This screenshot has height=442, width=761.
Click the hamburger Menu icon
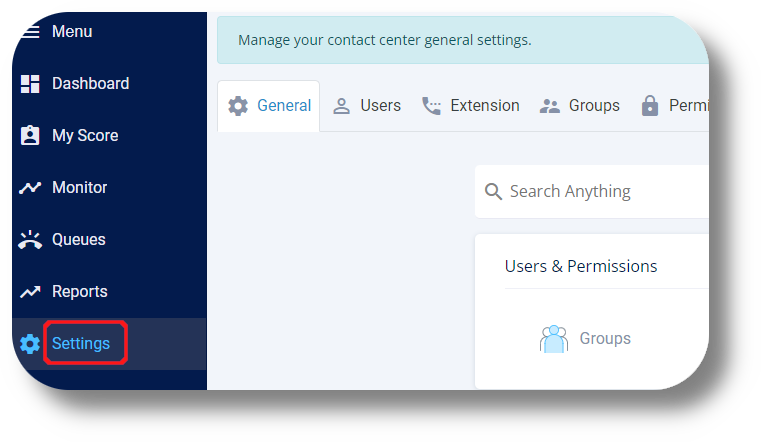point(31,32)
